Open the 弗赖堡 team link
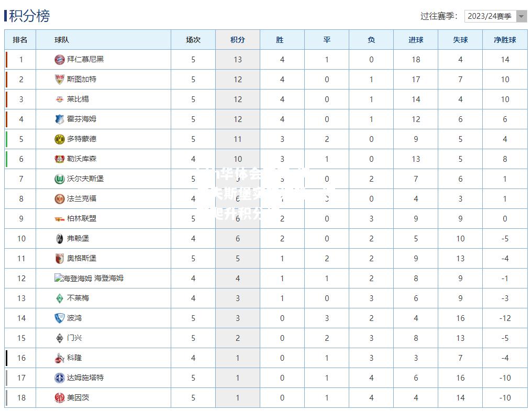The width and height of the screenshot is (532, 411). pos(77,238)
